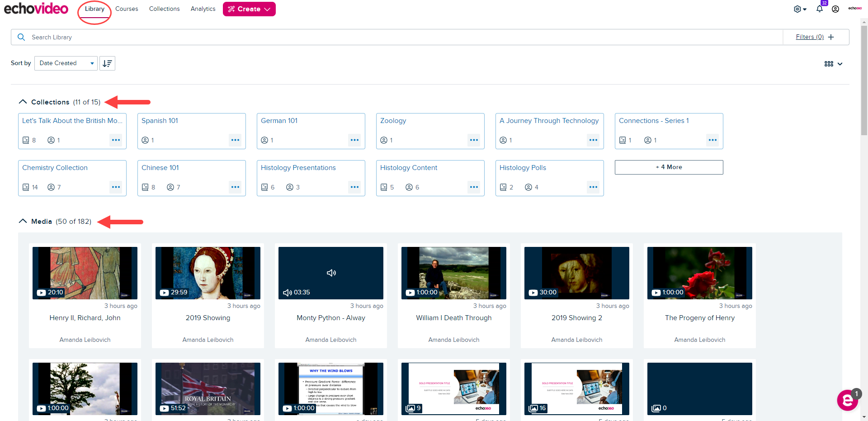Open the Analytics page
This screenshot has width=868, height=421.
tap(203, 9)
